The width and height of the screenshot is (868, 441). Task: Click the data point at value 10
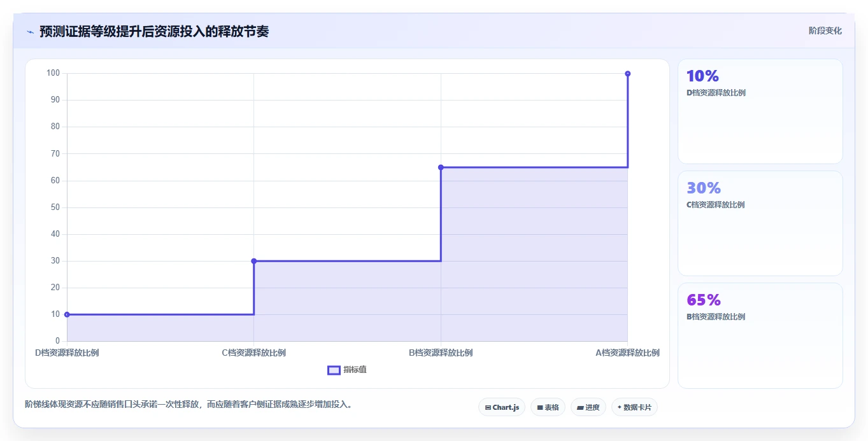(67, 314)
